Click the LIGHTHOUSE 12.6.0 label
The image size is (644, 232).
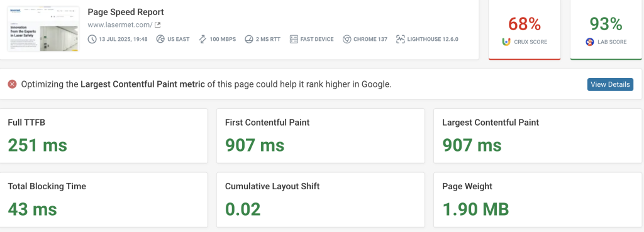433,40
